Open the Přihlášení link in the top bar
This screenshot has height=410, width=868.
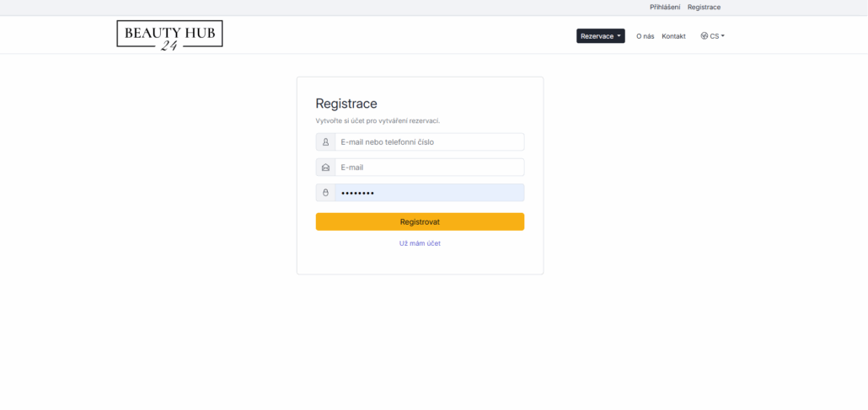[x=665, y=7]
